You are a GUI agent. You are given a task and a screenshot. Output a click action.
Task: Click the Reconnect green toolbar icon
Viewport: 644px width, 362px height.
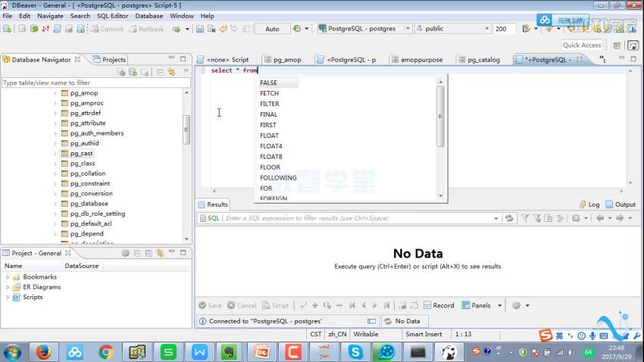tap(35, 29)
